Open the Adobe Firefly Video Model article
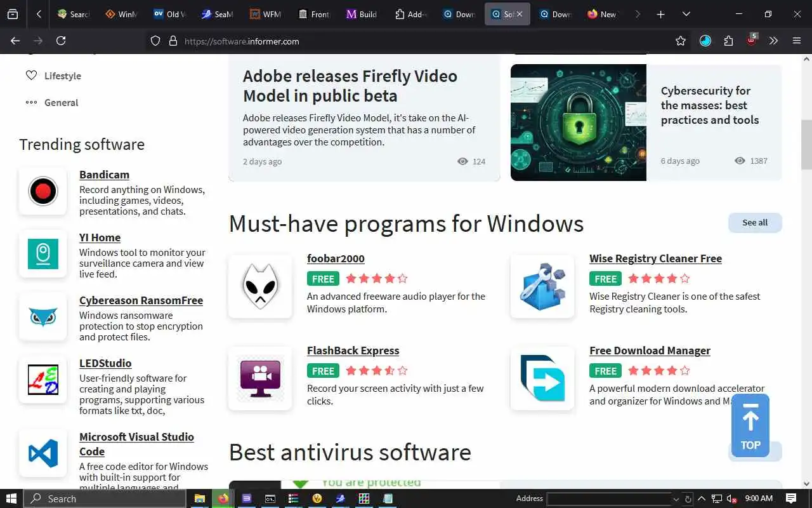812x508 pixels. (x=350, y=86)
